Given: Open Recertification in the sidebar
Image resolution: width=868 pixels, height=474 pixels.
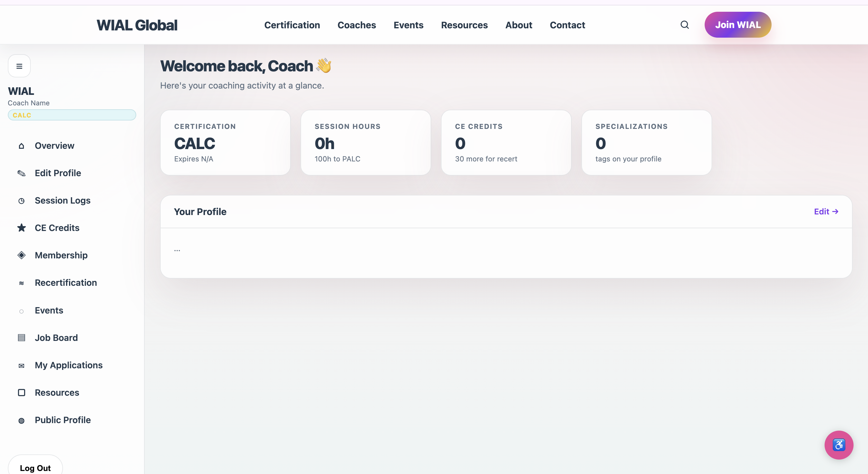Looking at the screenshot, I should pos(66,283).
